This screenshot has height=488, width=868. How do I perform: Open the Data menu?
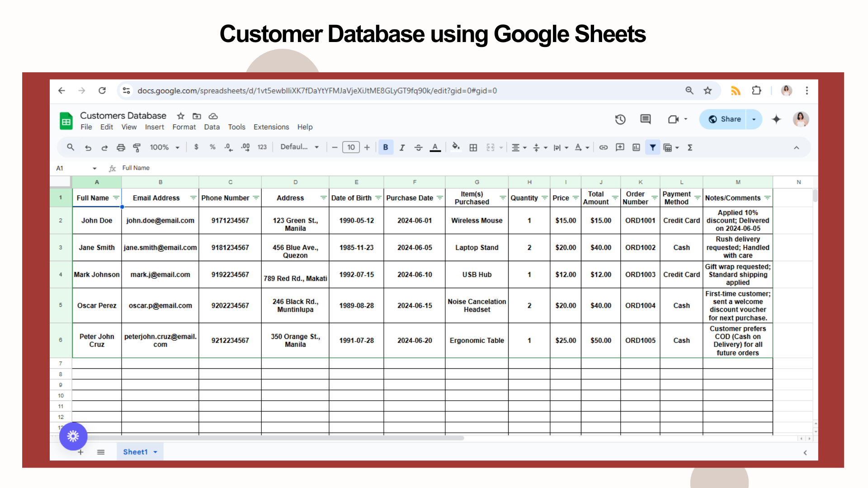(x=212, y=127)
